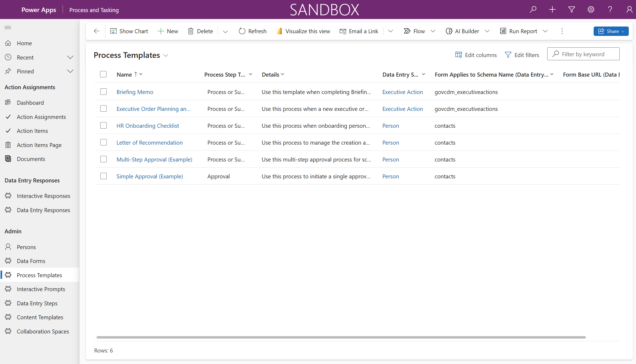Expand the Process Templates view selector chevron
The width and height of the screenshot is (636, 364).
(166, 55)
